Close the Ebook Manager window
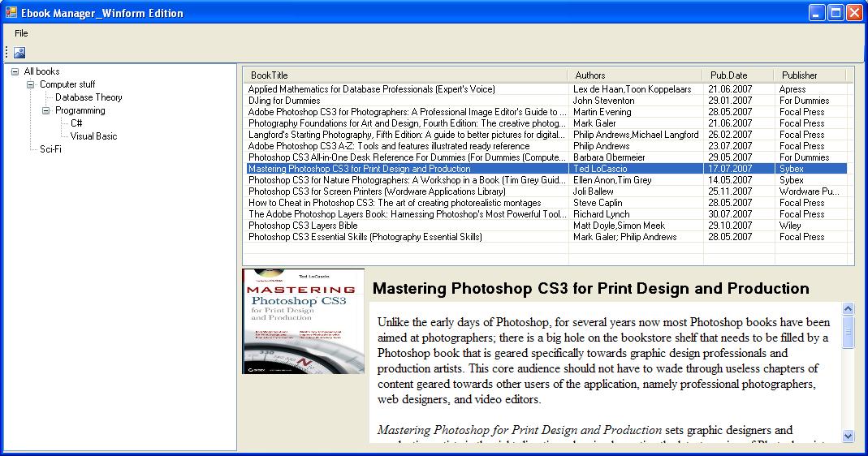This screenshot has height=456, width=868. point(854,13)
